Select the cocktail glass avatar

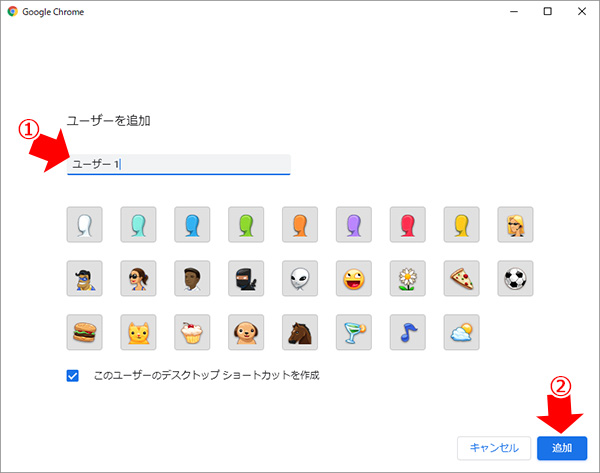point(354,329)
